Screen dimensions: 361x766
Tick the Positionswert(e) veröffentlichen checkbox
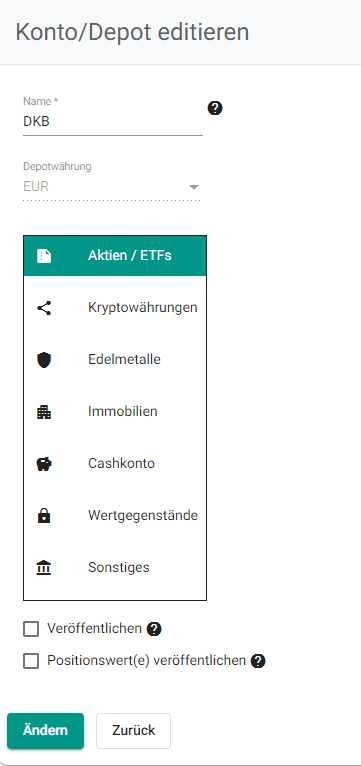(x=31, y=661)
